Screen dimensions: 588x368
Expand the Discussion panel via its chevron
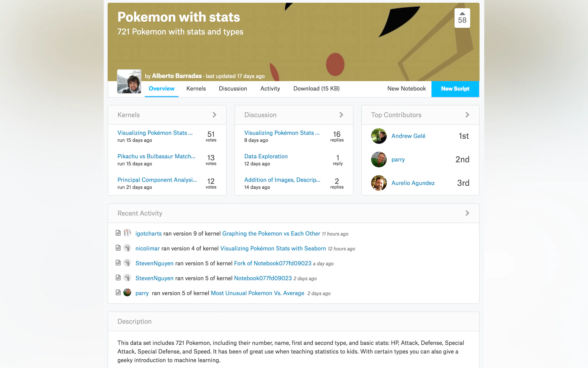(x=341, y=115)
